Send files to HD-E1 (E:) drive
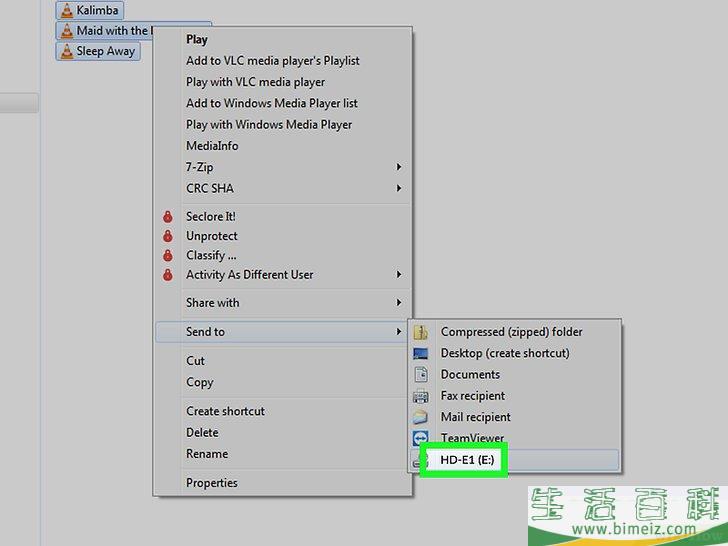728x546 pixels. coord(468,460)
